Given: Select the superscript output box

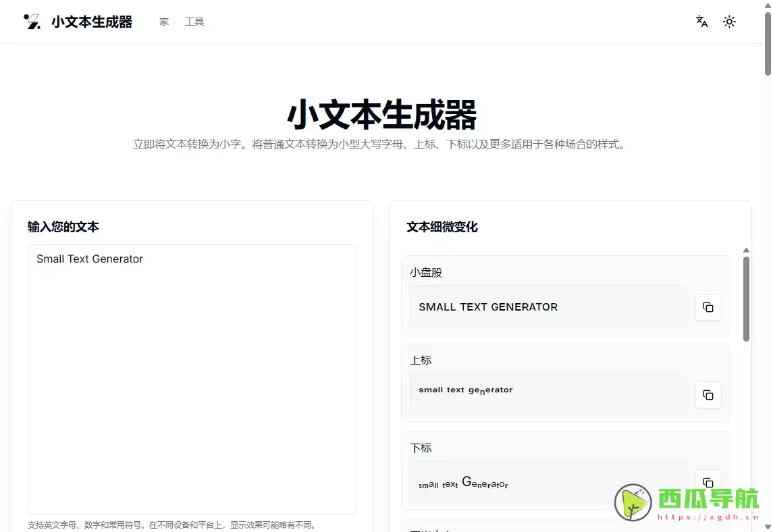Looking at the screenshot, I should (x=547, y=395).
